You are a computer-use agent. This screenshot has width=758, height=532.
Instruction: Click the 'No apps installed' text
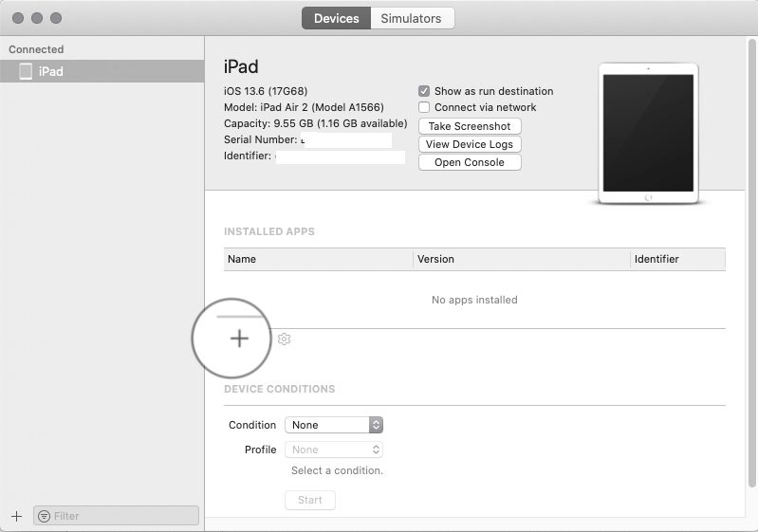(474, 300)
